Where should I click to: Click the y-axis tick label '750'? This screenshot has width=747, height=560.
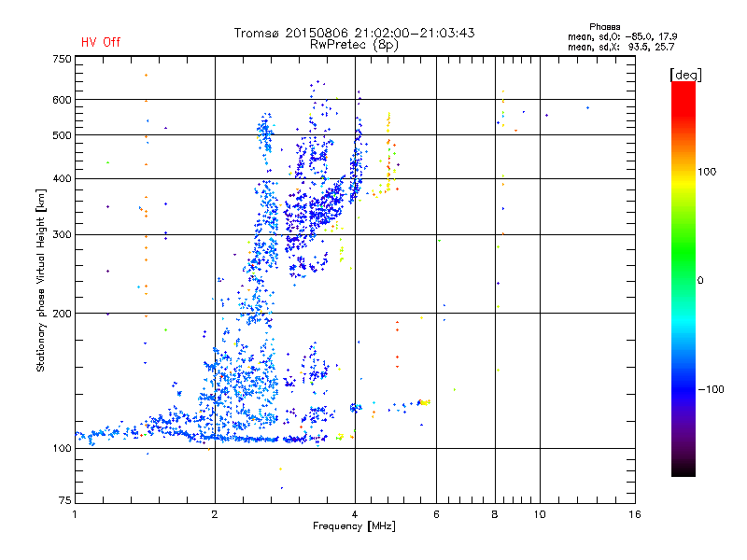[x=62, y=59]
